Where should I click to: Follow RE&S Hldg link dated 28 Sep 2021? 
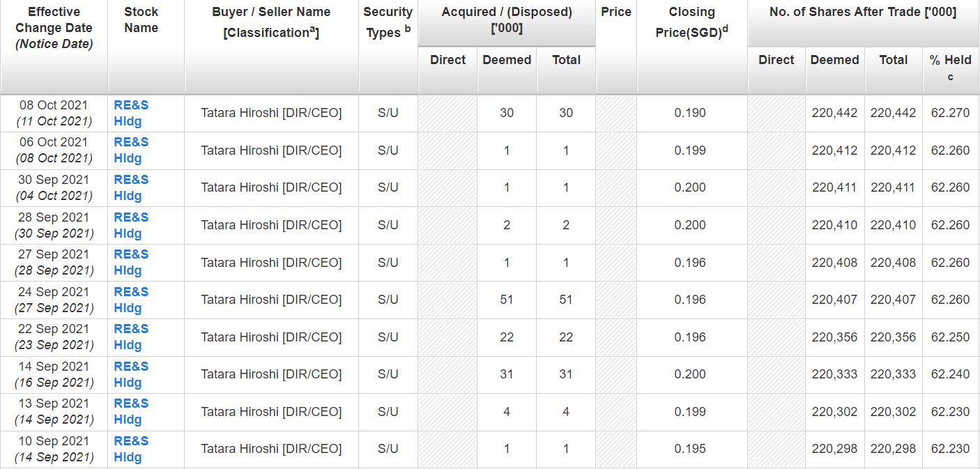(131, 225)
